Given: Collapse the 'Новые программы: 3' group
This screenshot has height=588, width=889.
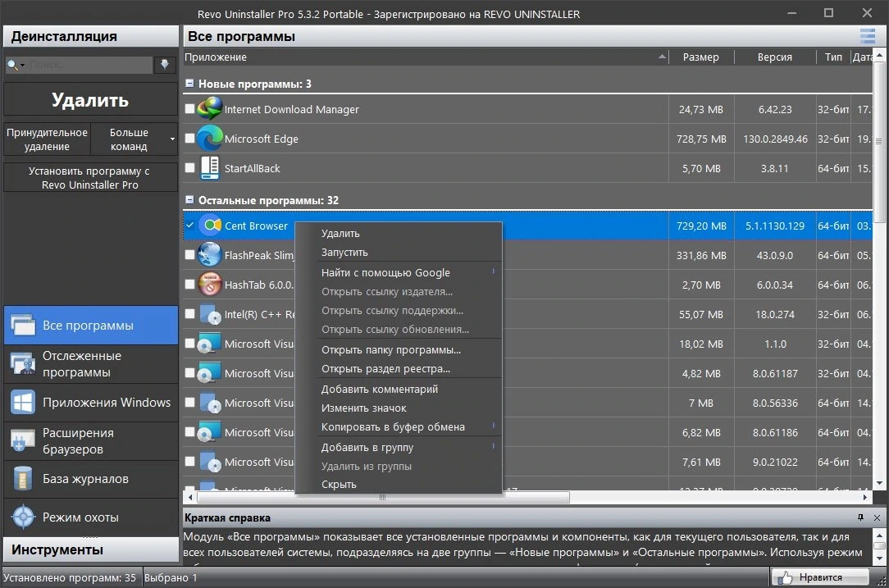Looking at the screenshot, I should coord(190,84).
